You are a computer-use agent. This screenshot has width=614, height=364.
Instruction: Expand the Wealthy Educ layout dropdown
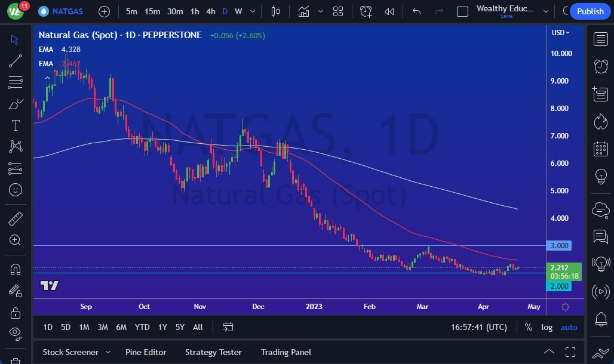tap(546, 12)
